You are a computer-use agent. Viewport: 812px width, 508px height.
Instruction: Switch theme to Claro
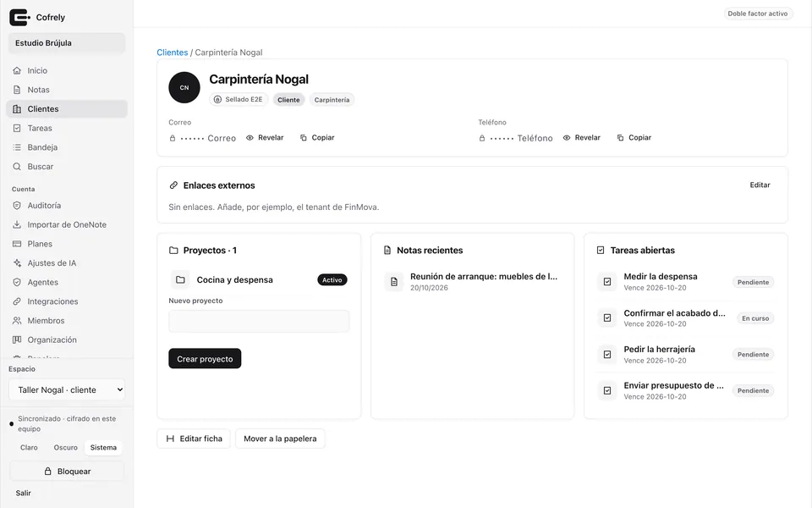(29, 447)
